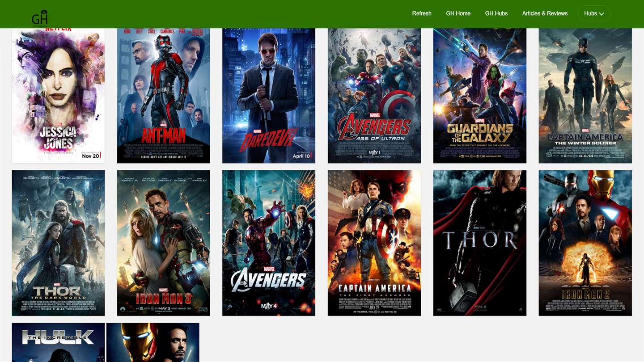Open The Avengers May 4 poster
The height and width of the screenshot is (362, 644).
click(x=269, y=243)
